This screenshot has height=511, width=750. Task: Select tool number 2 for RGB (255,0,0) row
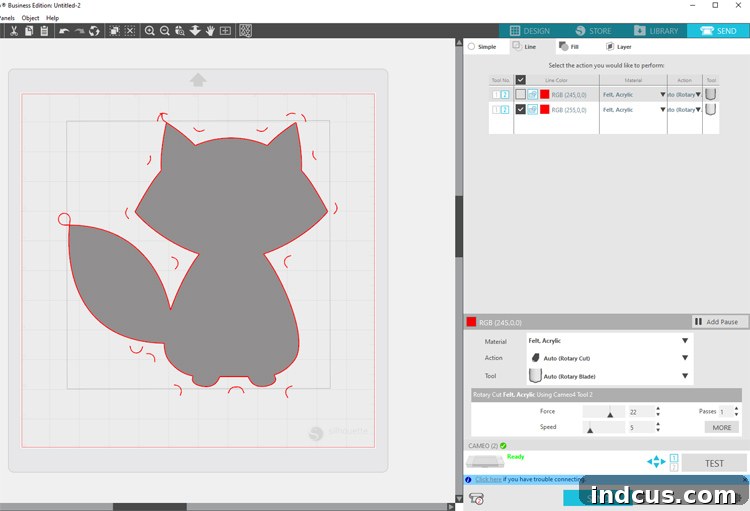(505, 110)
